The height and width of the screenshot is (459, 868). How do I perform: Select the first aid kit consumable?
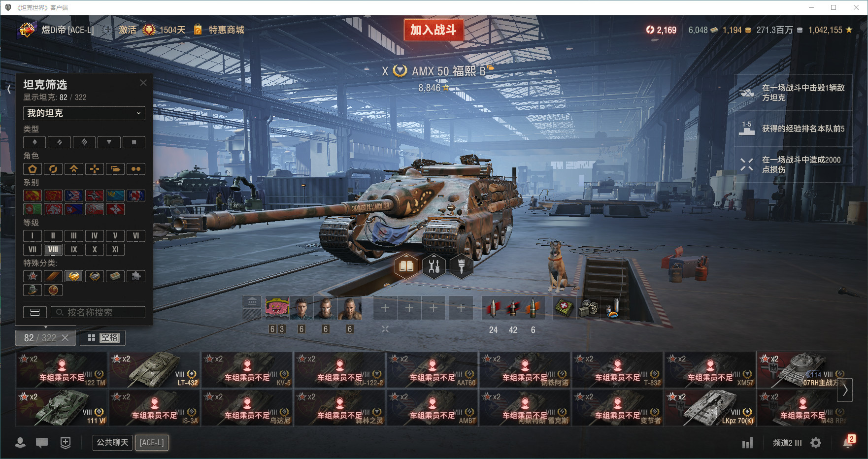click(x=564, y=308)
